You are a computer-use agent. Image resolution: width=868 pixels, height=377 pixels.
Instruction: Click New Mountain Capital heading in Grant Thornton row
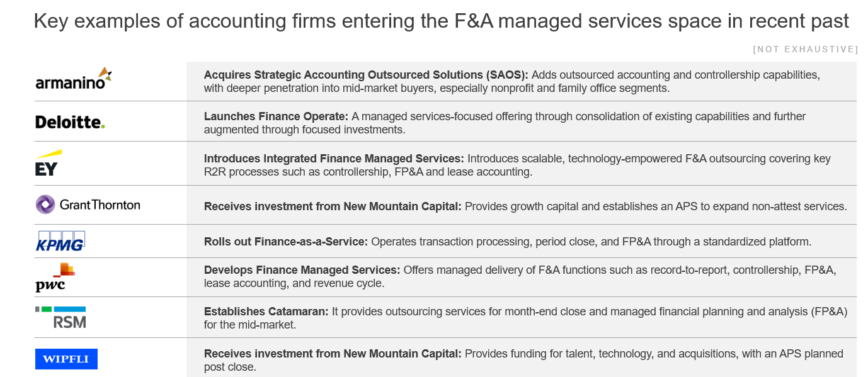(333, 206)
